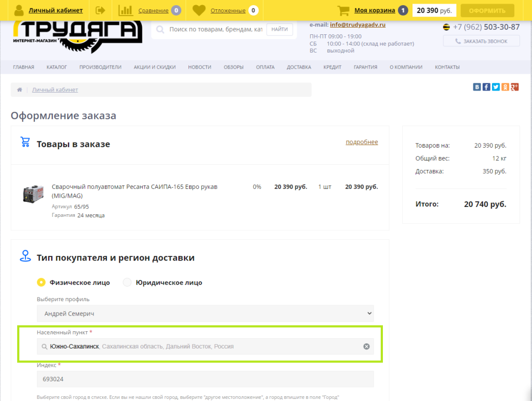Click the wishlist count badge 0
532x401 pixels.
click(x=253, y=10)
